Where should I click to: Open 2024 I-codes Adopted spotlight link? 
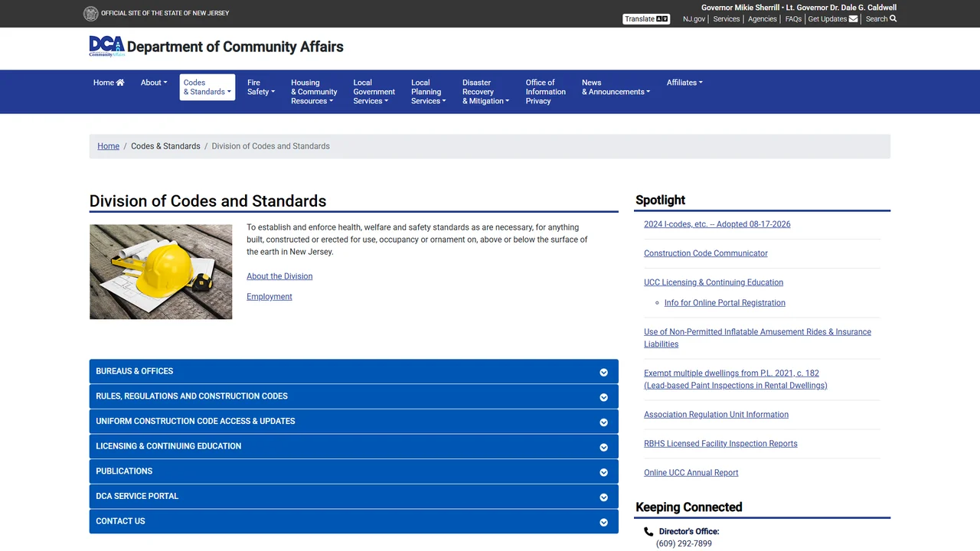pos(717,224)
